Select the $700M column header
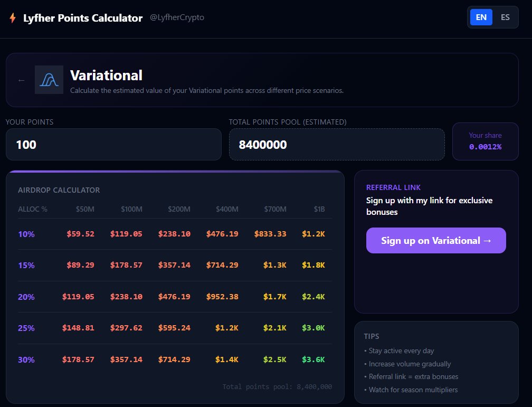This screenshot has height=407, width=532. pyautogui.click(x=275, y=209)
